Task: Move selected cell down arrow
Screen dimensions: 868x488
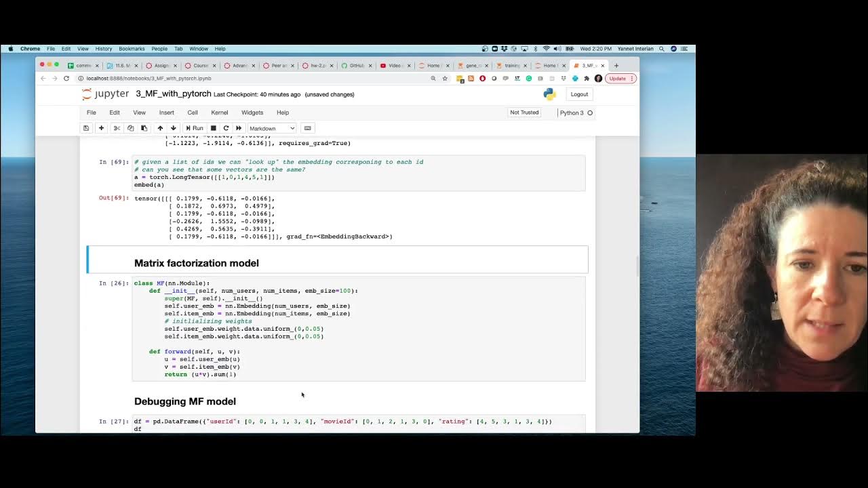Action: 173,128
